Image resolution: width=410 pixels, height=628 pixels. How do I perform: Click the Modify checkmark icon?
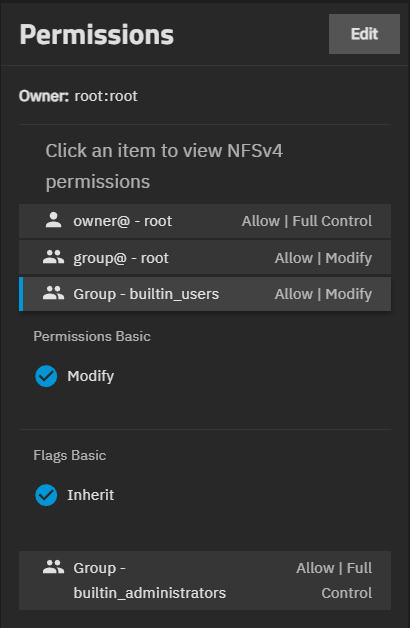[x=46, y=376]
